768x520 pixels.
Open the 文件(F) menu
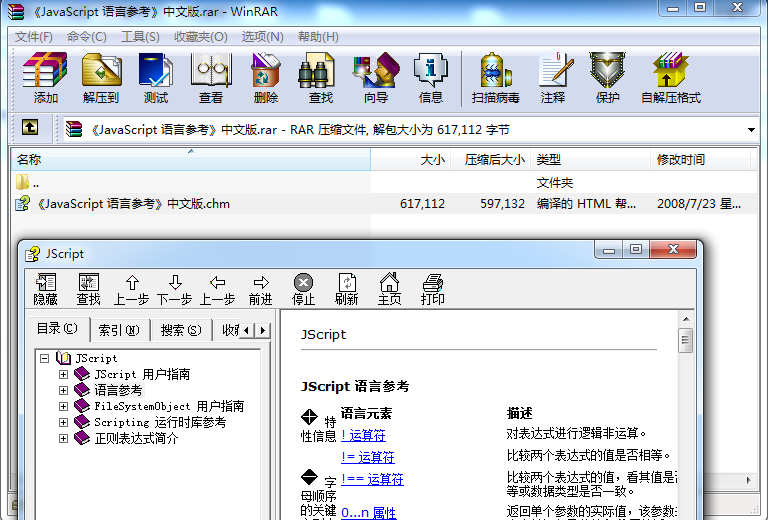point(33,37)
